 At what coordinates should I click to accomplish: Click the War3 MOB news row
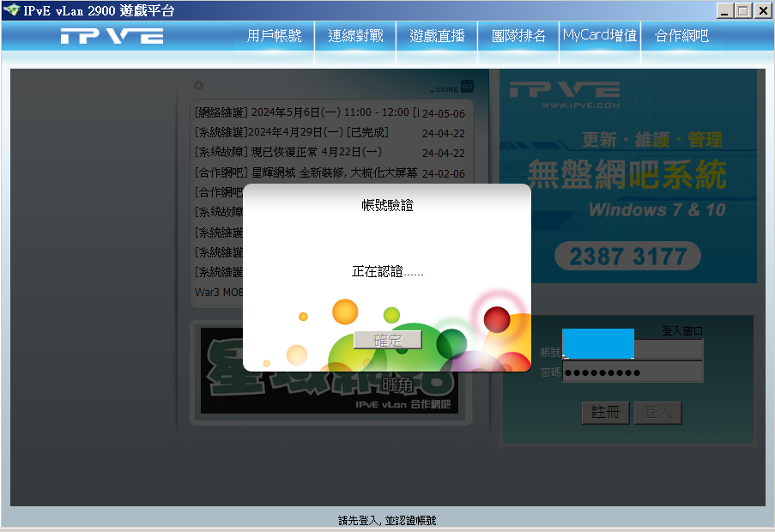(219, 292)
